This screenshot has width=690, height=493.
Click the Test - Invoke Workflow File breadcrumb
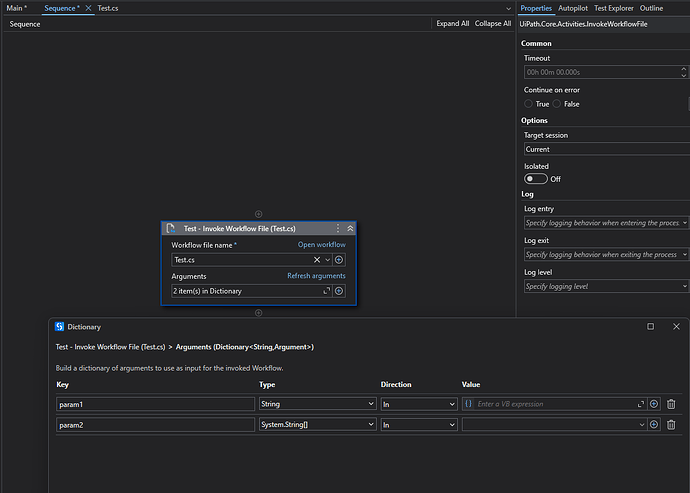(x=110, y=347)
